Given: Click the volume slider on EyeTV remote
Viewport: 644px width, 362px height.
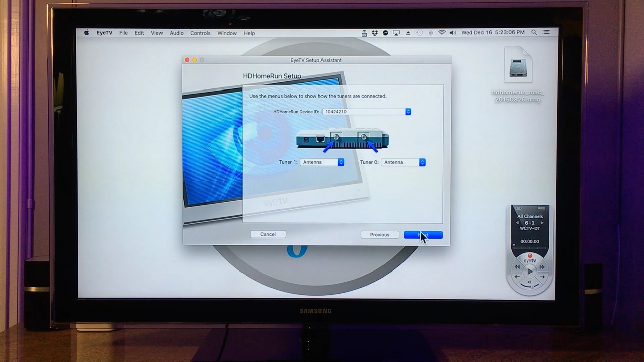Looking at the screenshot, I should 529,286.
